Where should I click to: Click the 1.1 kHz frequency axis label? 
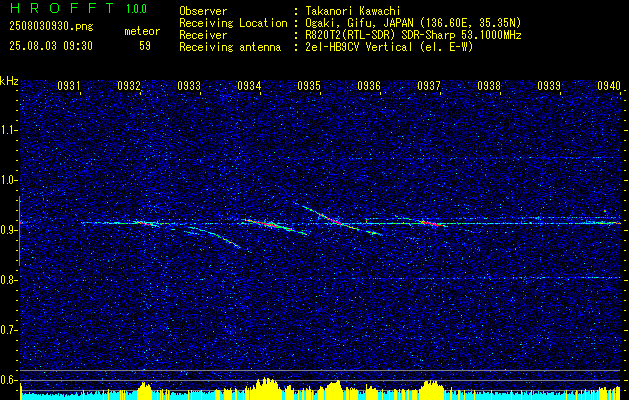pyautogui.click(x=8, y=130)
